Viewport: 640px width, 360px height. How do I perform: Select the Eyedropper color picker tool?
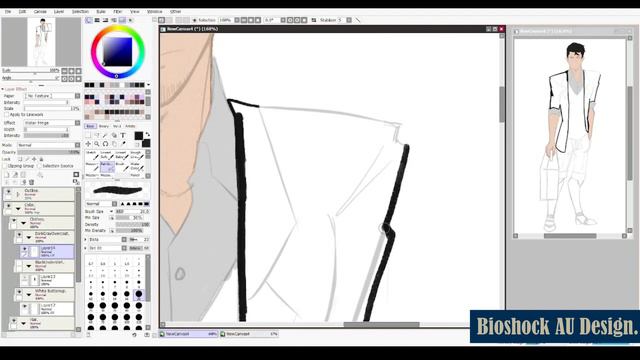point(122,144)
